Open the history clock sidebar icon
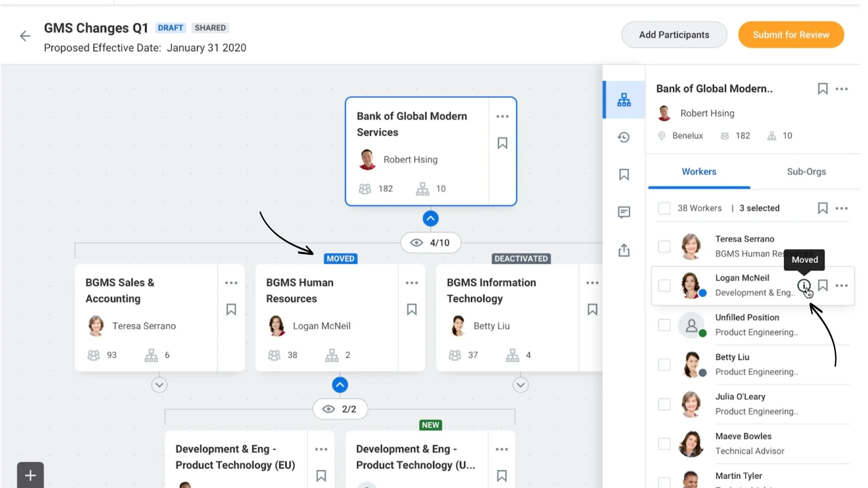This screenshot has width=868, height=488. [x=624, y=137]
